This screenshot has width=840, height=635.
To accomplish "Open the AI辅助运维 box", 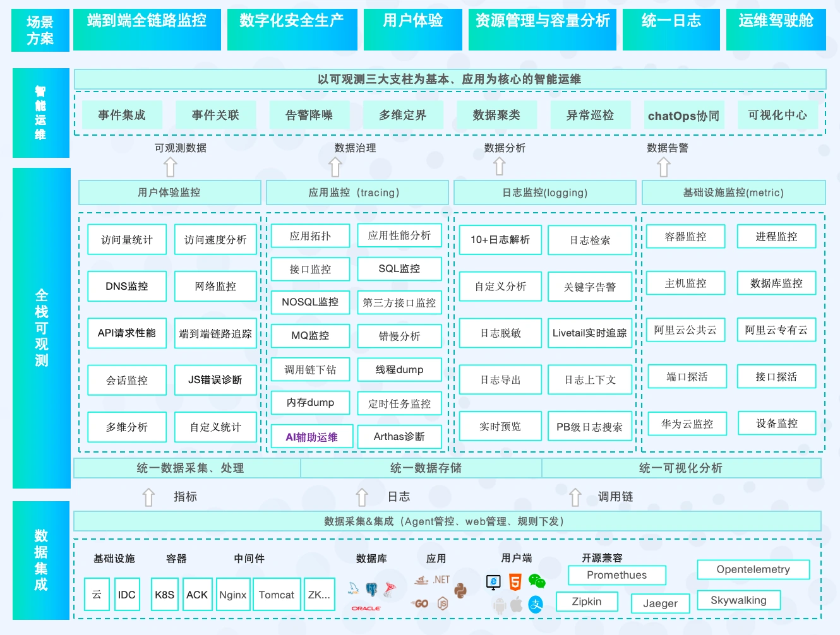I will click(x=312, y=437).
